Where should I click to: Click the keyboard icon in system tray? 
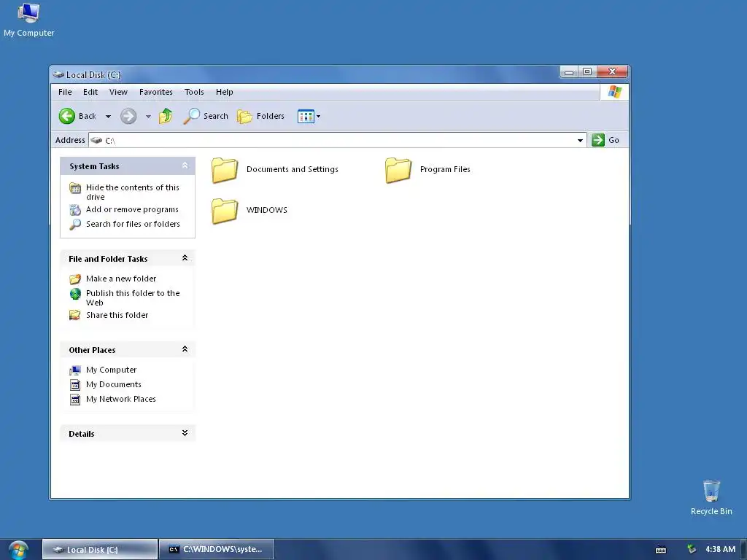(x=661, y=550)
